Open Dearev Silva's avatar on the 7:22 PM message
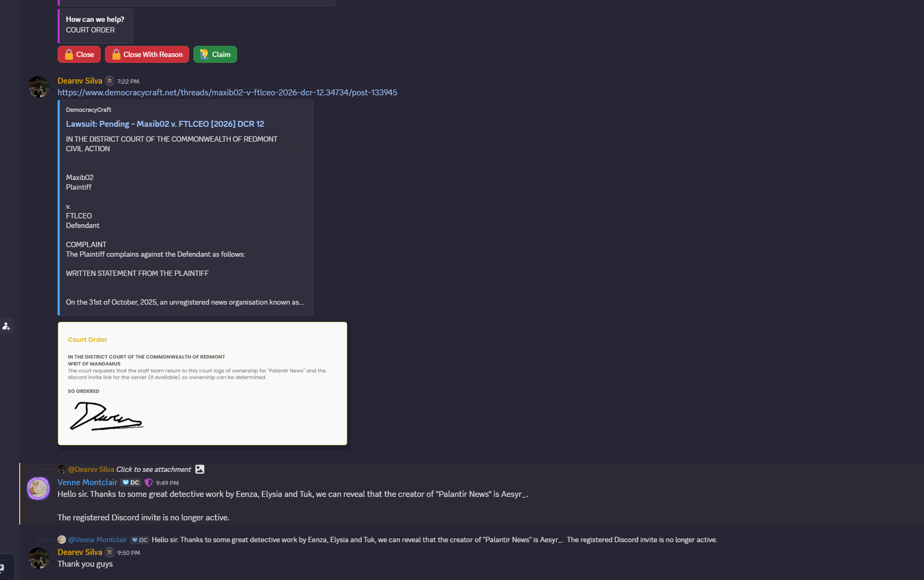Viewport: 924px width, 580px height. coord(38,86)
